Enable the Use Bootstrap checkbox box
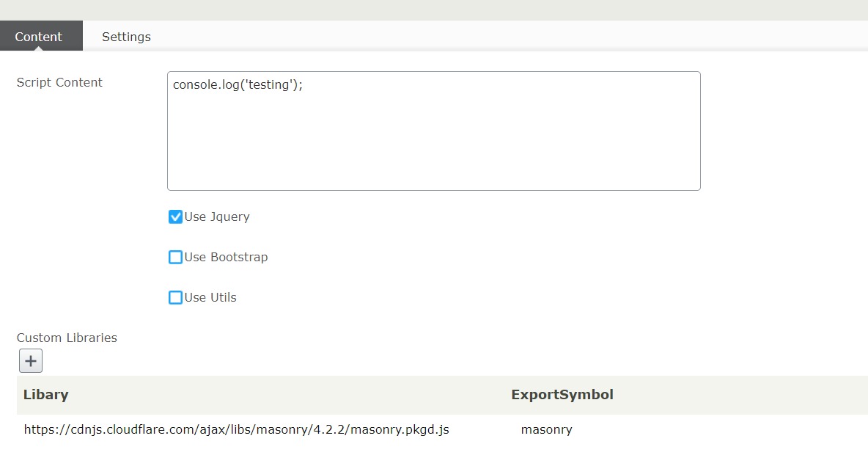Screen dimensions: 868x455 point(175,258)
